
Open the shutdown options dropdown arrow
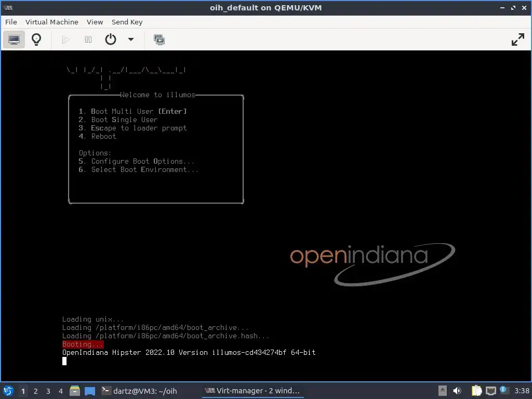click(130, 39)
